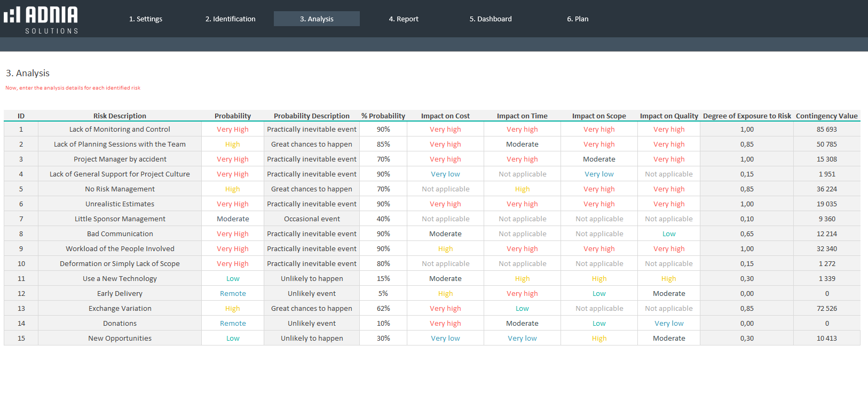Select Degree of Exposure cell for Donations
The image size is (868, 394).
747,323
